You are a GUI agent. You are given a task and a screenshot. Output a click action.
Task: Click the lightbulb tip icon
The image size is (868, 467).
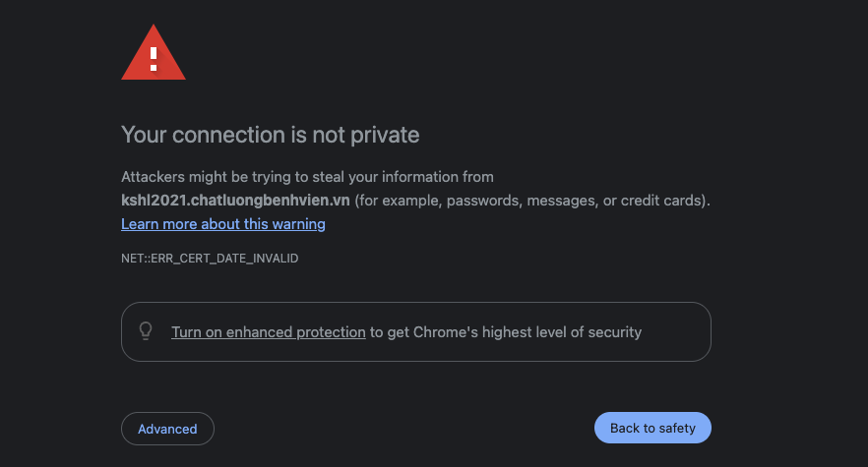point(146,331)
